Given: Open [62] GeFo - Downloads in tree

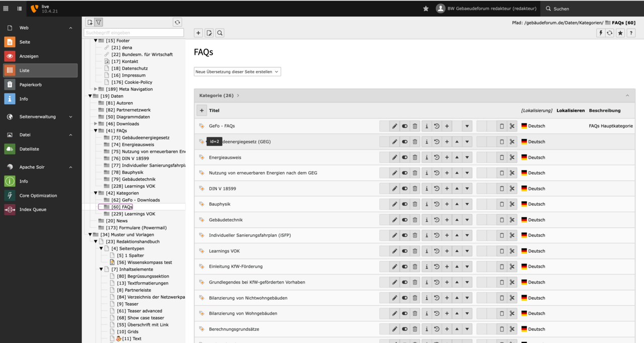Looking at the screenshot, I should [136, 200].
